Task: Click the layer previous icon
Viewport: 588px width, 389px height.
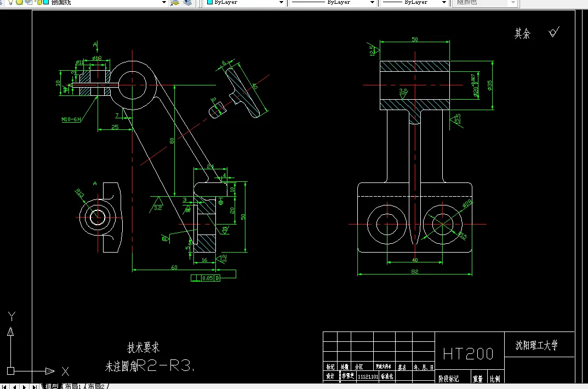Action: pos(187,2)
